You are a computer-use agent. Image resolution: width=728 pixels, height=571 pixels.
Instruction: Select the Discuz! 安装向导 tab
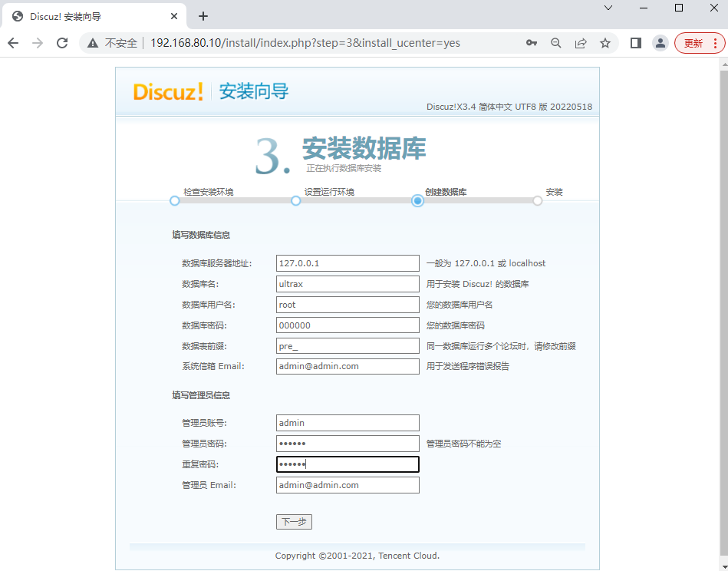(x=94, y=16)
